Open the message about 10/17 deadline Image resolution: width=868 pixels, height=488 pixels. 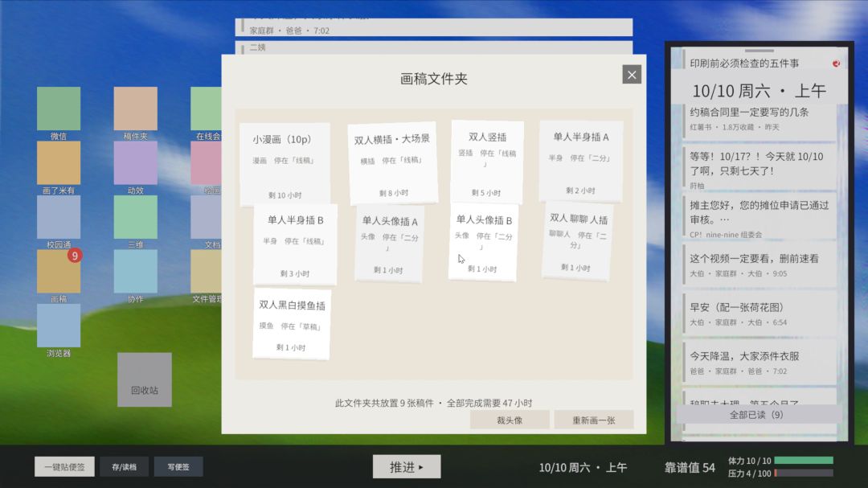759,168
